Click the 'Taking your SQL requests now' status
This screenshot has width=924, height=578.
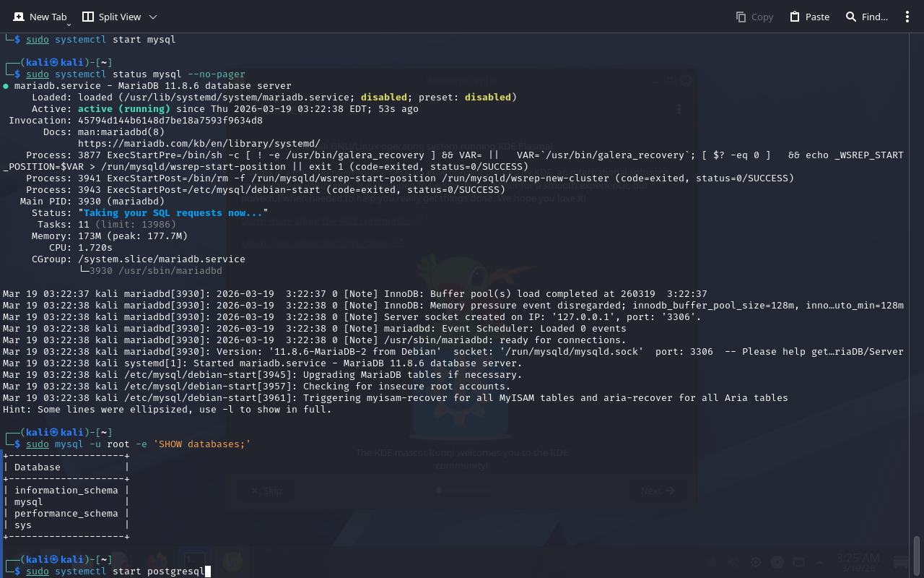[173, 213]
